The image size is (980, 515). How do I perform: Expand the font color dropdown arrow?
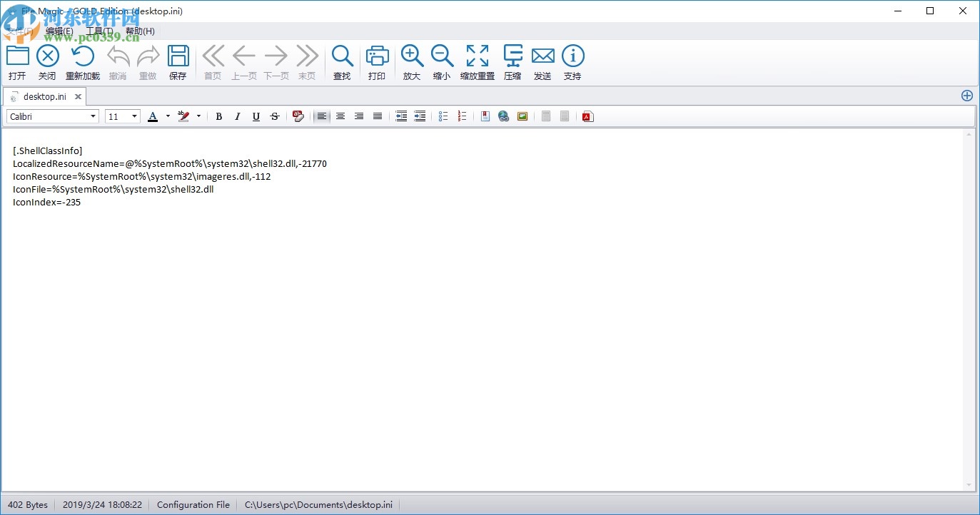click(x=168, y=116)
